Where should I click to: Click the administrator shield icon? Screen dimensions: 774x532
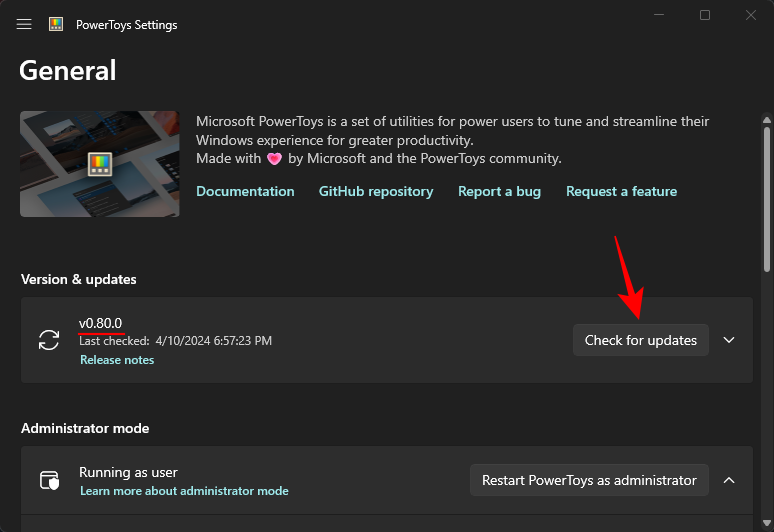pyautogui.click(x=49, y=480)
